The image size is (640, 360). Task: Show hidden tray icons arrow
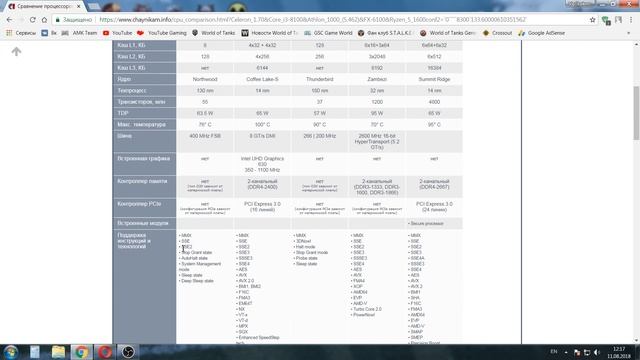[566, 352]
